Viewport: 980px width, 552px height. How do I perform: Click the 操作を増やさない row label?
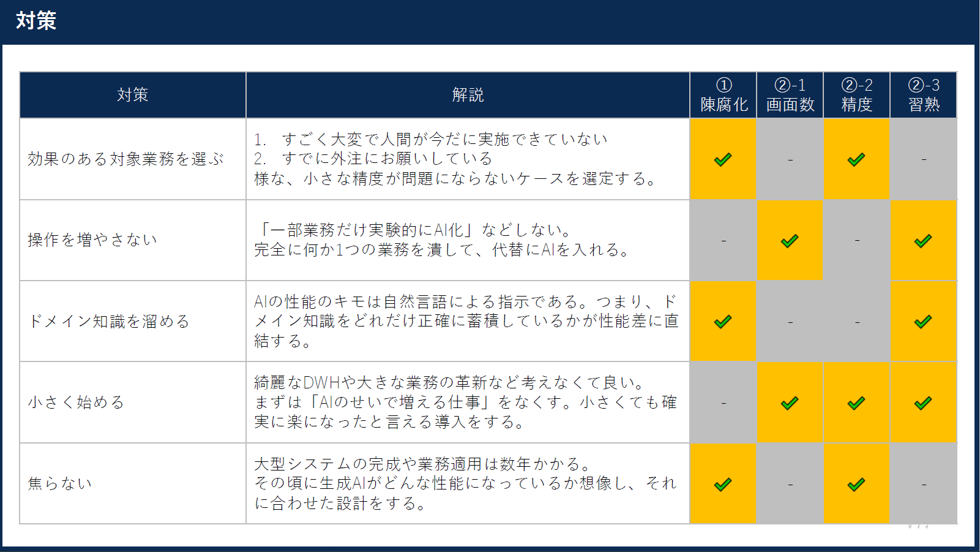[x=92, y=240]
